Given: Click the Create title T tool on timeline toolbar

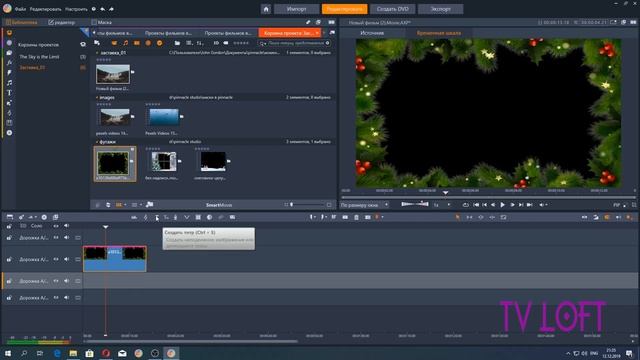Looking at the screenshot, I should click(x=157, y=218).
